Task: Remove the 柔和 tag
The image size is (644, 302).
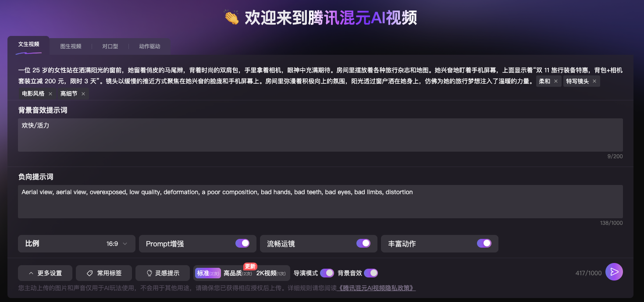Action: [556, 81]
